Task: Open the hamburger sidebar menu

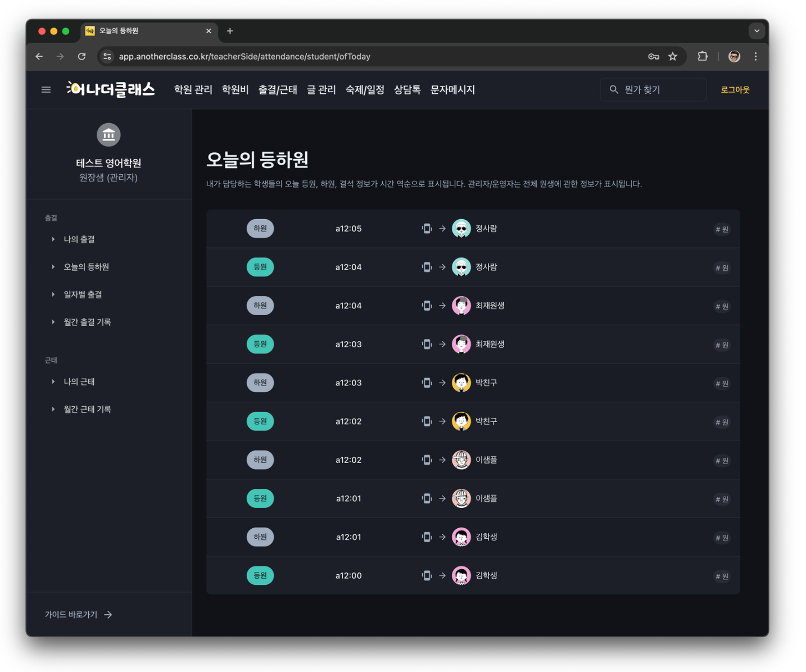Action: pos(46,89)
